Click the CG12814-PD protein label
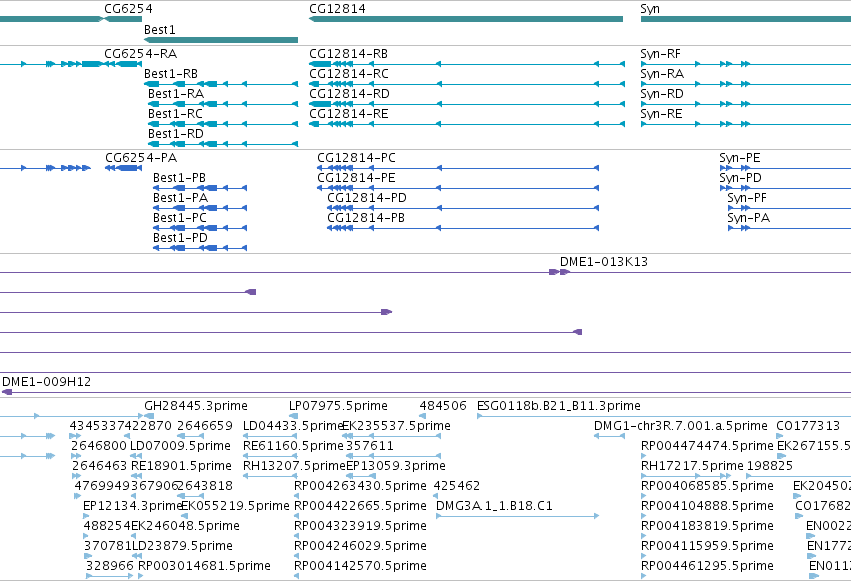Screen dimensions: 851x581 click(x=366, y=198)
